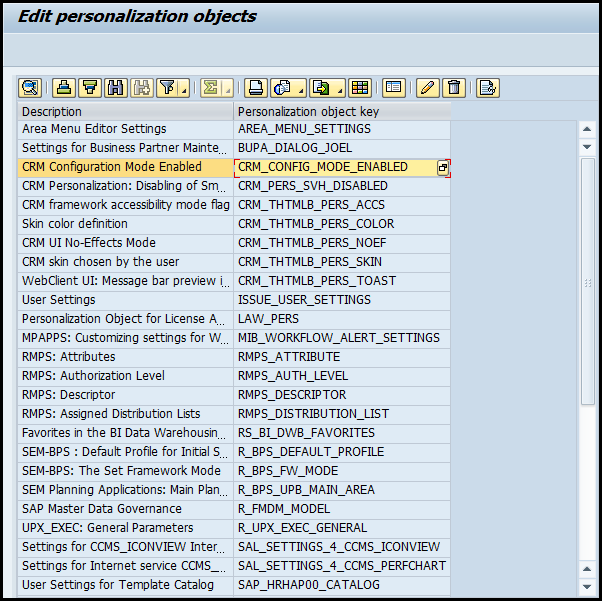The height and width of the screenshot is (601, 602).
Task: Click the vertical scrollbar thumb
Action: click(x=587, y=281)
